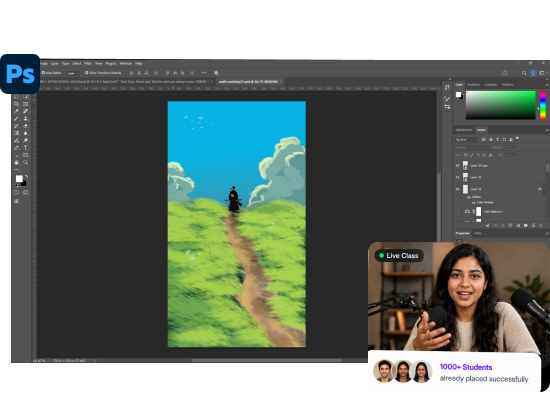Select the Hand tool
Screen dimensions: 550x407
tap(16, 162)
